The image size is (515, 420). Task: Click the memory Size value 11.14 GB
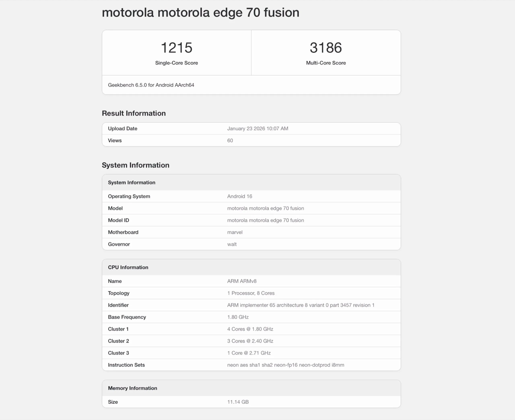(238, 402)
